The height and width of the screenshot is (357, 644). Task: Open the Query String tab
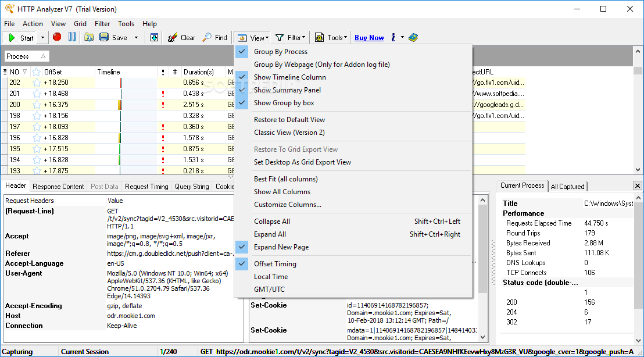pyautogui.click(x=192, y=187)
